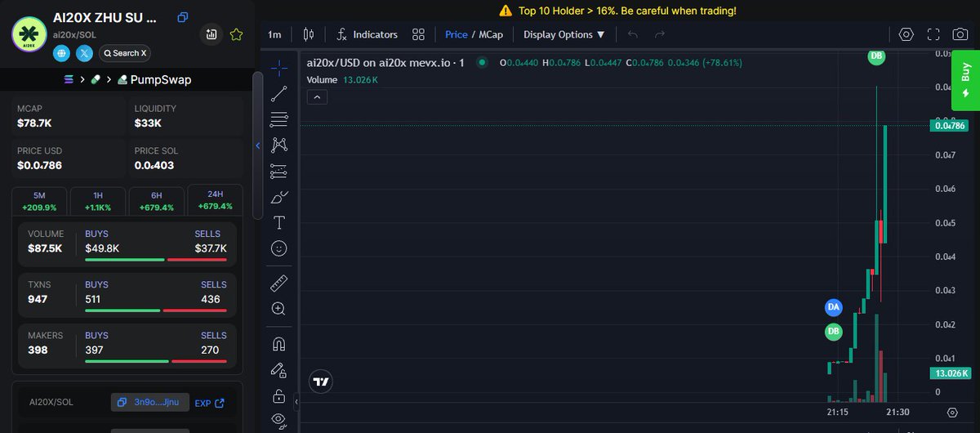
Task: Toggle hide all drawings eye icon
Action: pyautogui.click(x=279, y=421)
